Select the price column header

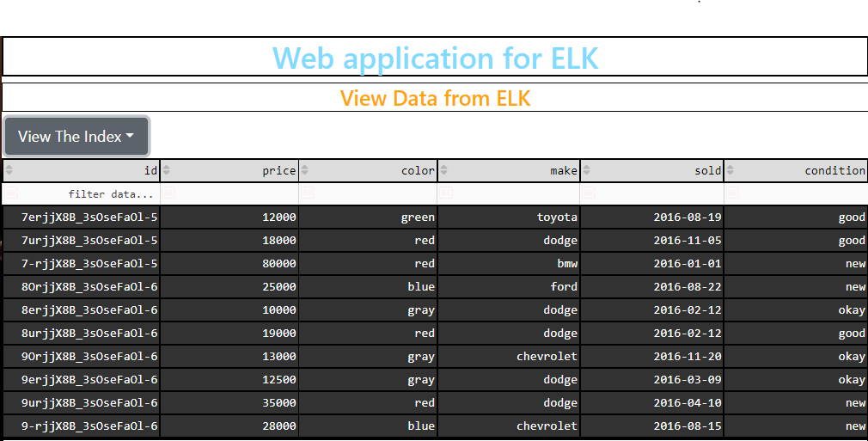pos(229,170)
